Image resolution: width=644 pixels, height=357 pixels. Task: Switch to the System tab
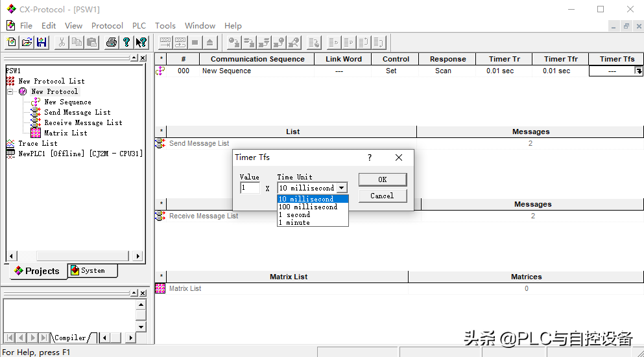pyautogui.click(x=92, y=270)
